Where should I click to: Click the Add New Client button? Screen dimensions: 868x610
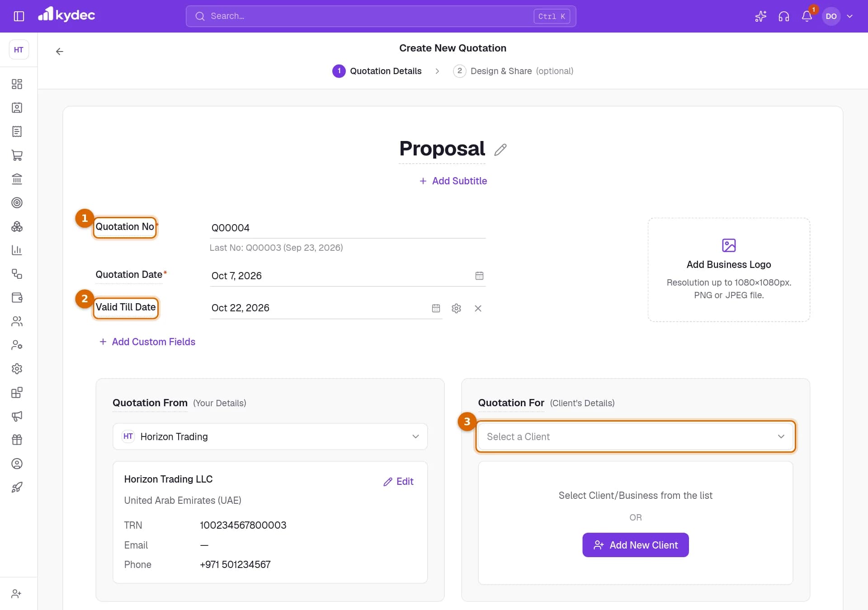click(635, 545)
